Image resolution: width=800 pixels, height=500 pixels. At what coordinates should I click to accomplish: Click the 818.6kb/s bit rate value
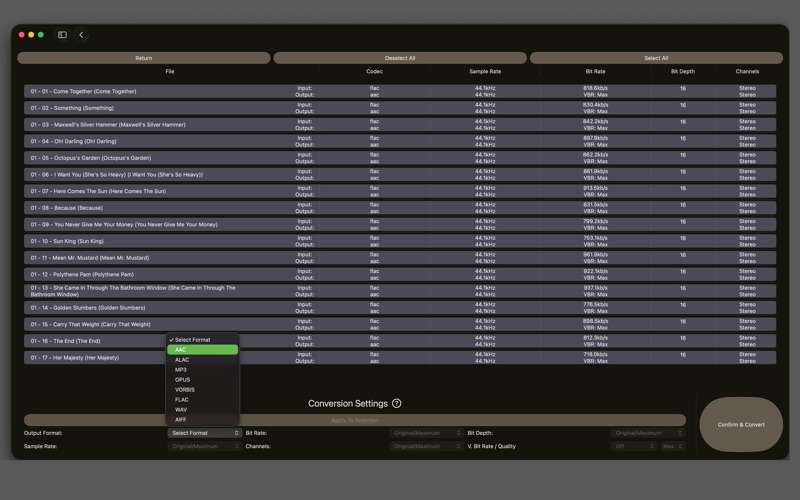pos(595,88)
